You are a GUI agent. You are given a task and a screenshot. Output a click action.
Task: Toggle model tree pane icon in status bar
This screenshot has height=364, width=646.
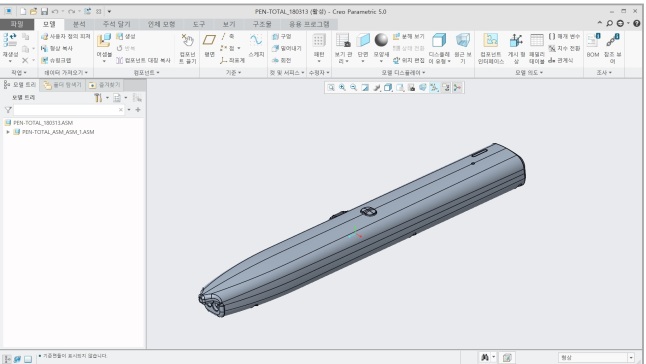pos(7,359)
